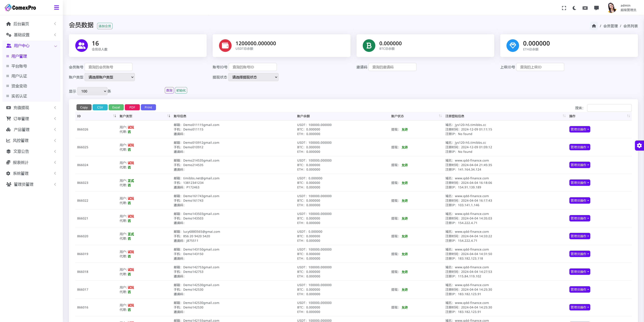Change the 显示 rows-per-page dropdown

(92, 91)
